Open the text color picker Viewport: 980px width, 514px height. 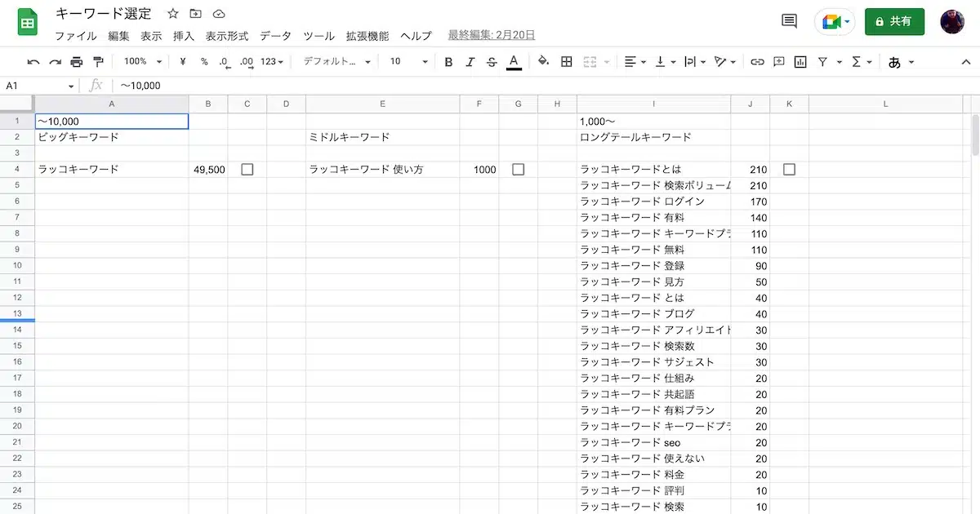(x=514, y=62)
